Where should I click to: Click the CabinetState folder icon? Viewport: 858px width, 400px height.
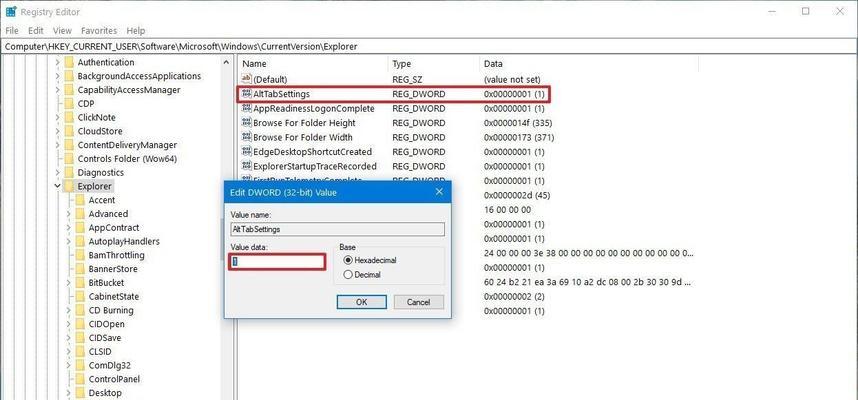[x=80, y=297]
